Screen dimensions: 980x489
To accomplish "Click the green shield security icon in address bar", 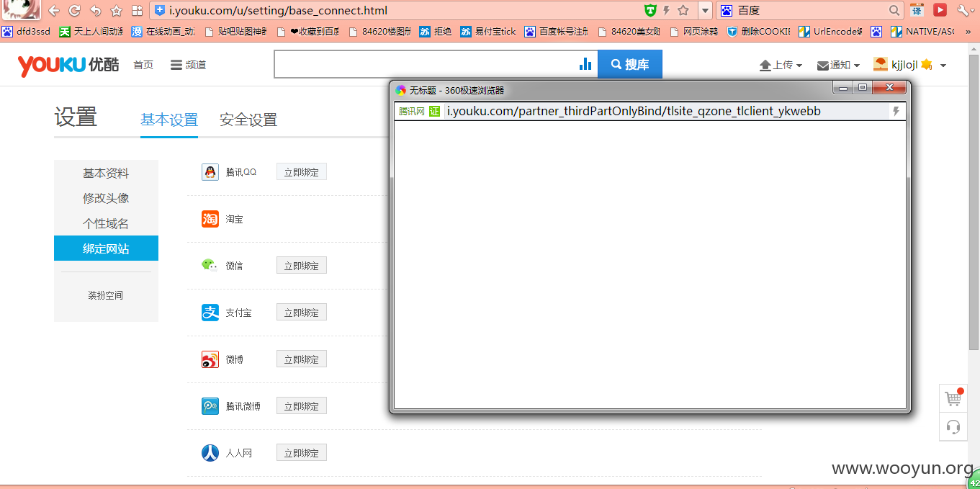I will [650, 10].
